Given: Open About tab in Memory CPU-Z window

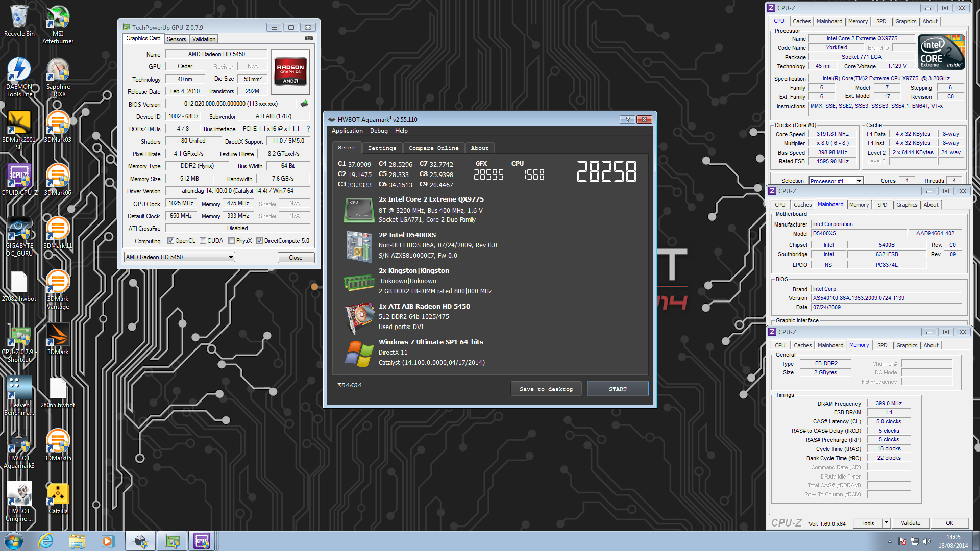Looking at the screenshot, I should [931, 345].
